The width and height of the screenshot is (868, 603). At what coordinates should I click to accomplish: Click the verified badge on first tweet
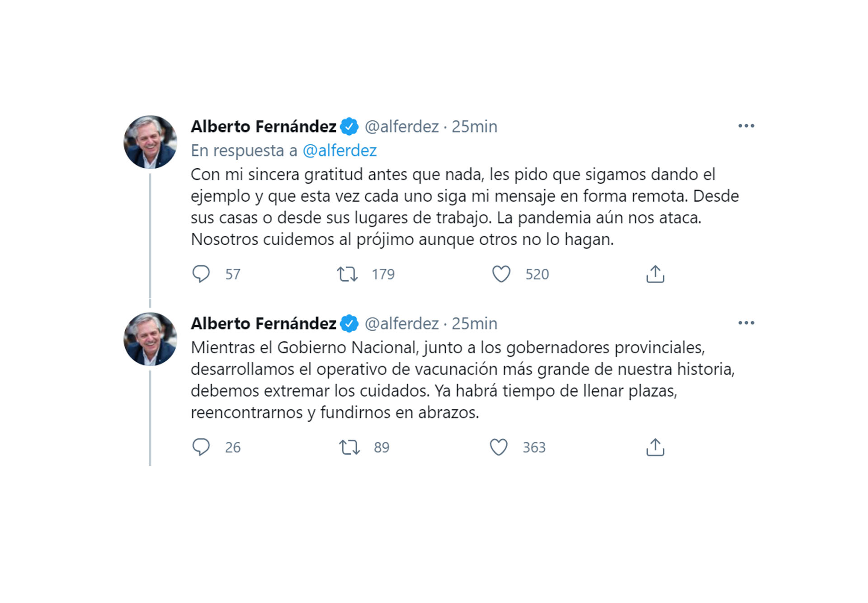pyautogui.click(x=349, y=127)
